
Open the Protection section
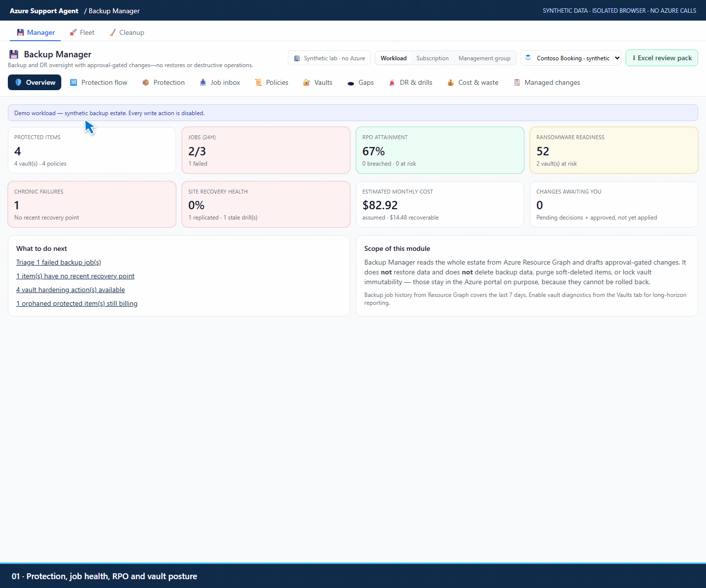click(163, 82)
